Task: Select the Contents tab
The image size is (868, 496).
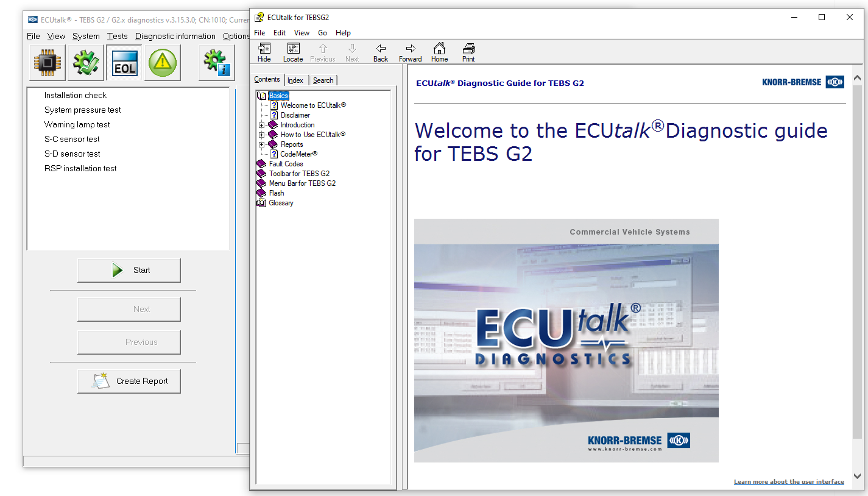Action: pos(267,80)
